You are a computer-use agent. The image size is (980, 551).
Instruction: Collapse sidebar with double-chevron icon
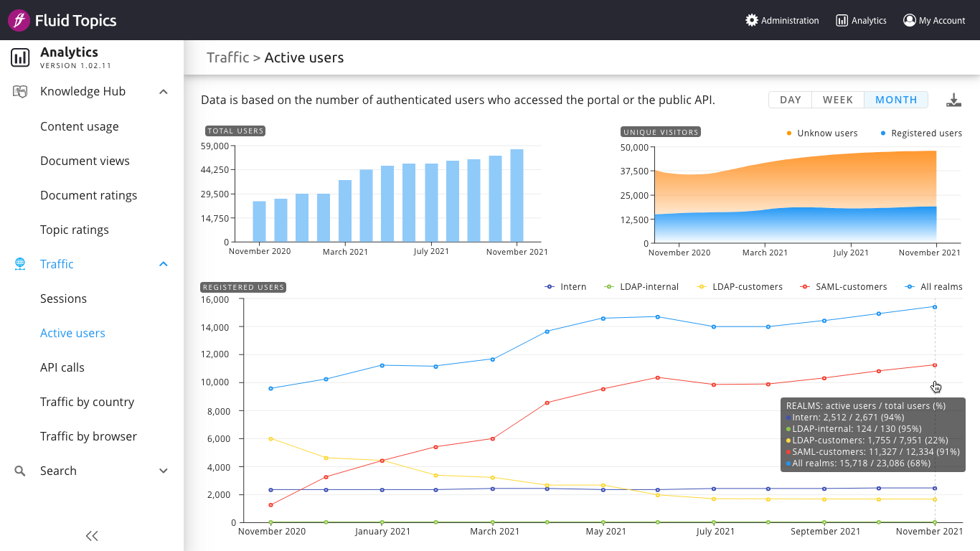click(92, 535)
